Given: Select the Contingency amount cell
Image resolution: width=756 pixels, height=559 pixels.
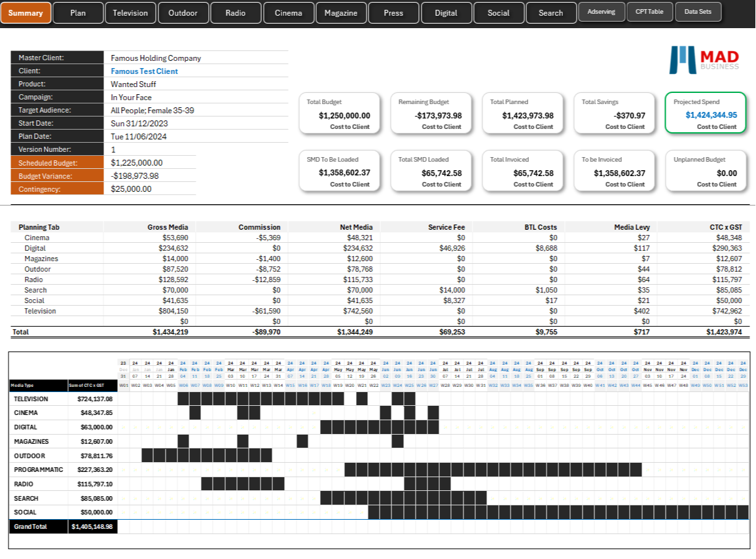Looking at the screenshot, I should pos(149,189).
